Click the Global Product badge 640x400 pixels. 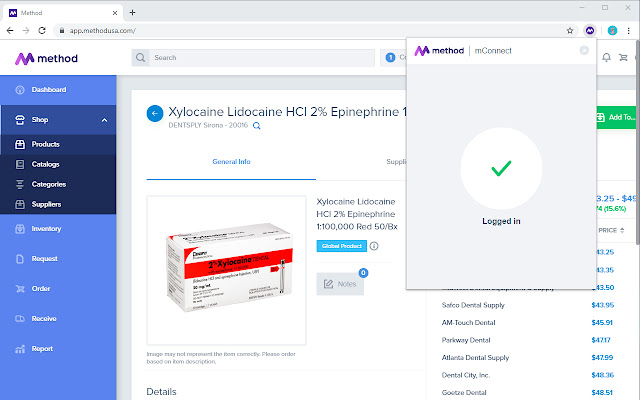pyautogui.click(x=342, y=246)
